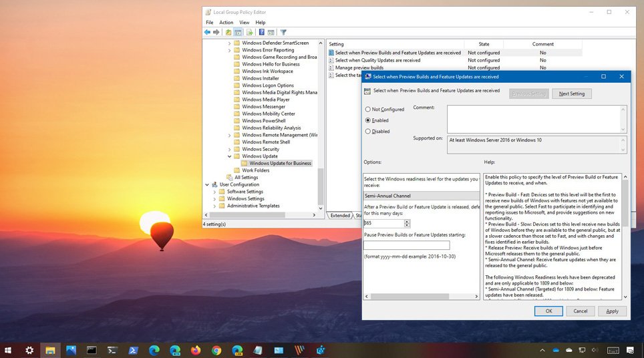Click the Back arrow toolbar icon
Viewport: 644px width, 358px height.
coord(208,32)
